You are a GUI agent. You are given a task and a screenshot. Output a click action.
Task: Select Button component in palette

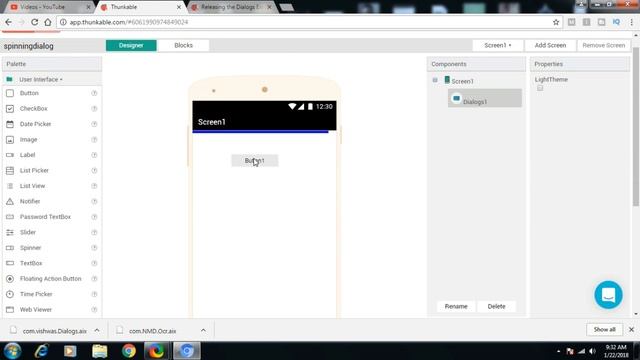tap(29, 93)
